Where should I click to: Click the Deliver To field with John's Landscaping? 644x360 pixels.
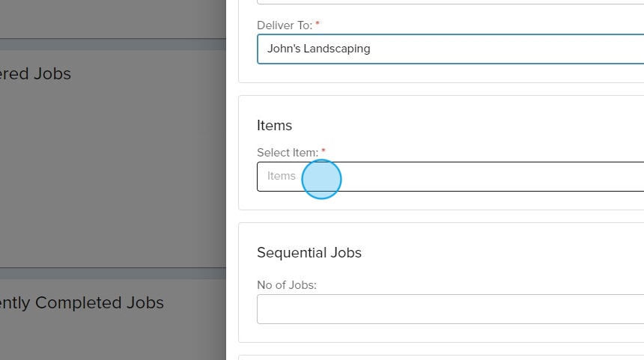(449, 49)
